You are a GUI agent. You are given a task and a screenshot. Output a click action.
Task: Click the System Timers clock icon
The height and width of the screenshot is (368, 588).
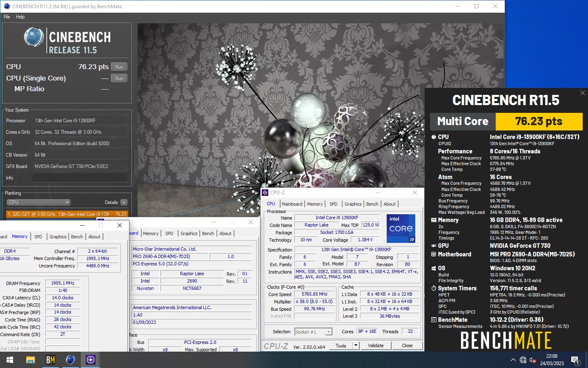click(x=434, y=288)
